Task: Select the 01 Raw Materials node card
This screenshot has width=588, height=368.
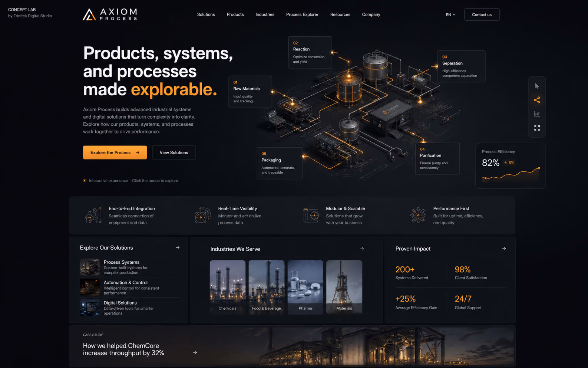Action: 250,92
